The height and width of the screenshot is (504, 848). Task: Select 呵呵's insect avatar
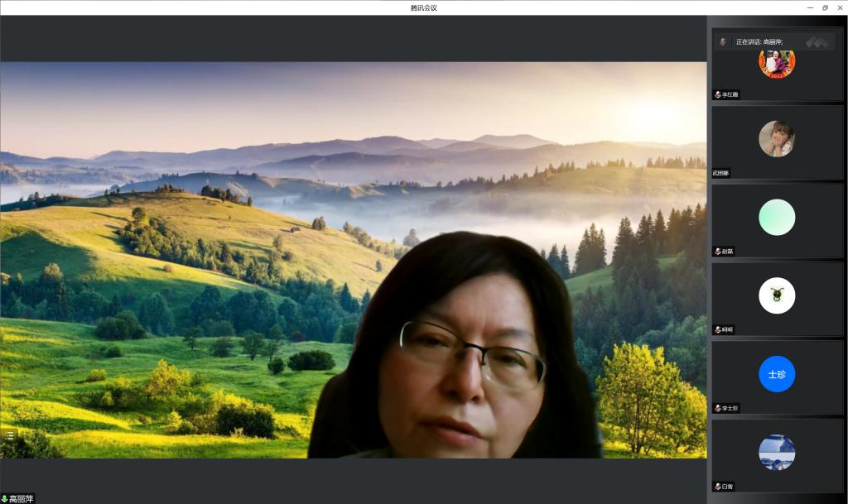pos(777,295)
